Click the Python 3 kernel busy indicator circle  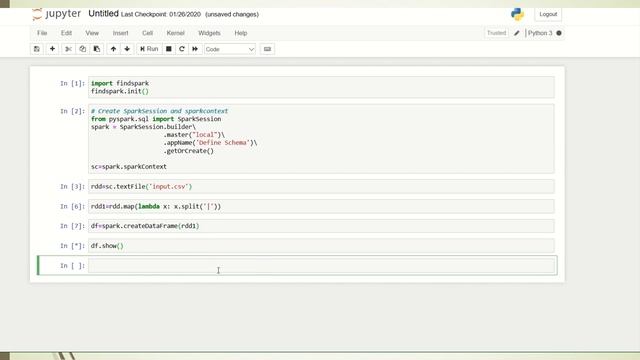[559, 33]
